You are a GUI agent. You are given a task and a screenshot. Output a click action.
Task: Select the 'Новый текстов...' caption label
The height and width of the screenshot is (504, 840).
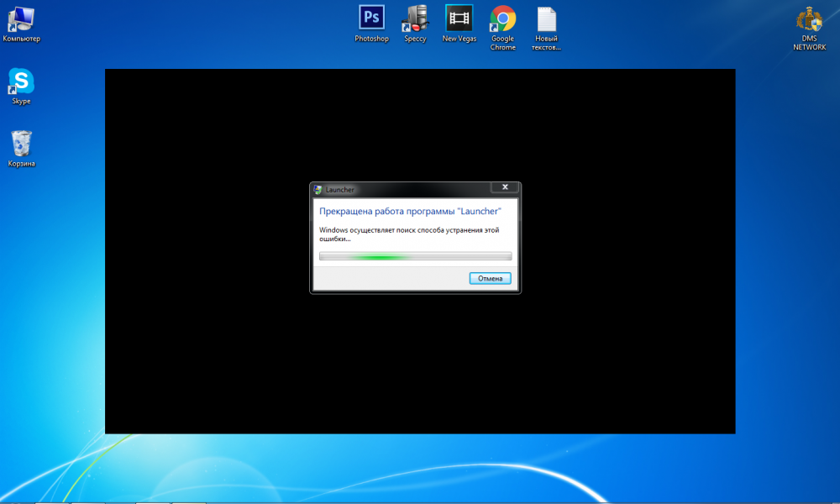click(546, 43)
